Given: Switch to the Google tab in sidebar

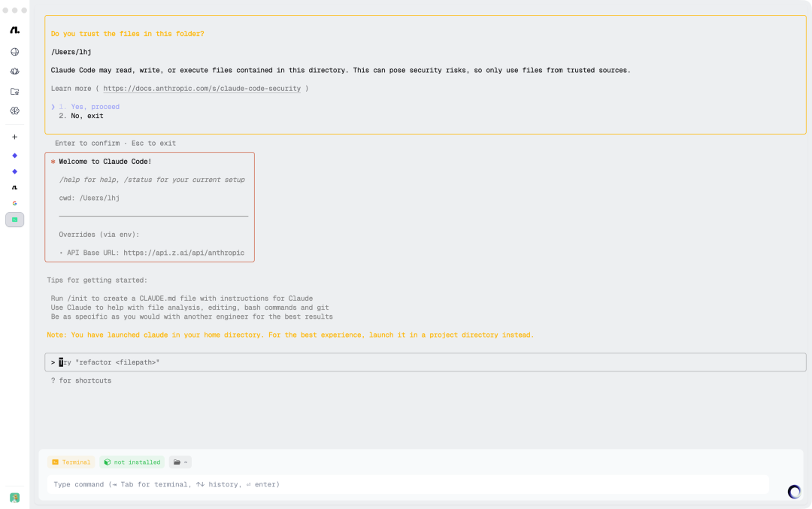Looking at the screenshot, I should [x=14, y=203].
